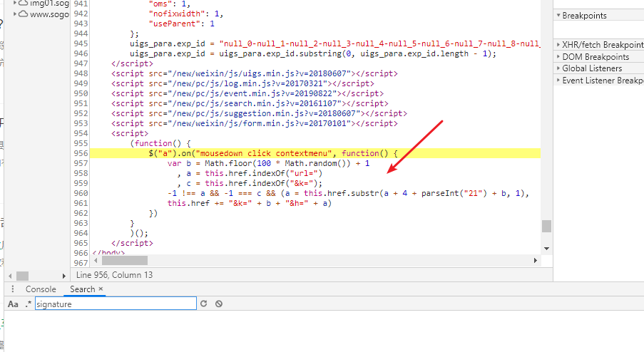Screen dimensions: 644x352
Task: Click the event.min.js script source path
Action: coord(254,93)
